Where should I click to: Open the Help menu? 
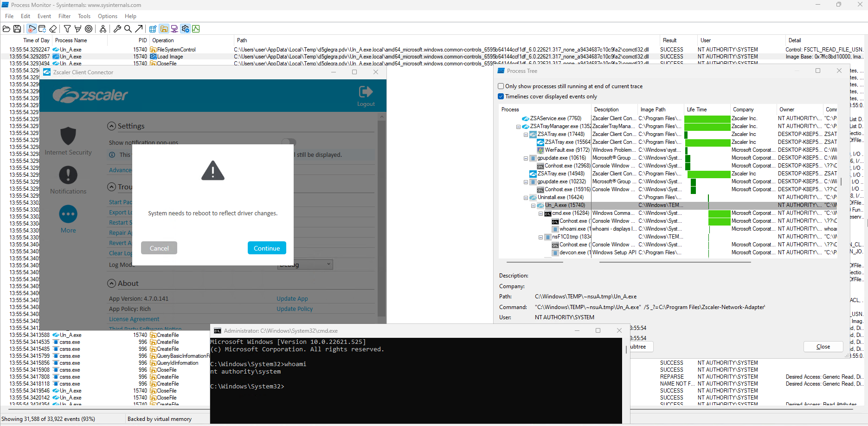tap(130, 16)
